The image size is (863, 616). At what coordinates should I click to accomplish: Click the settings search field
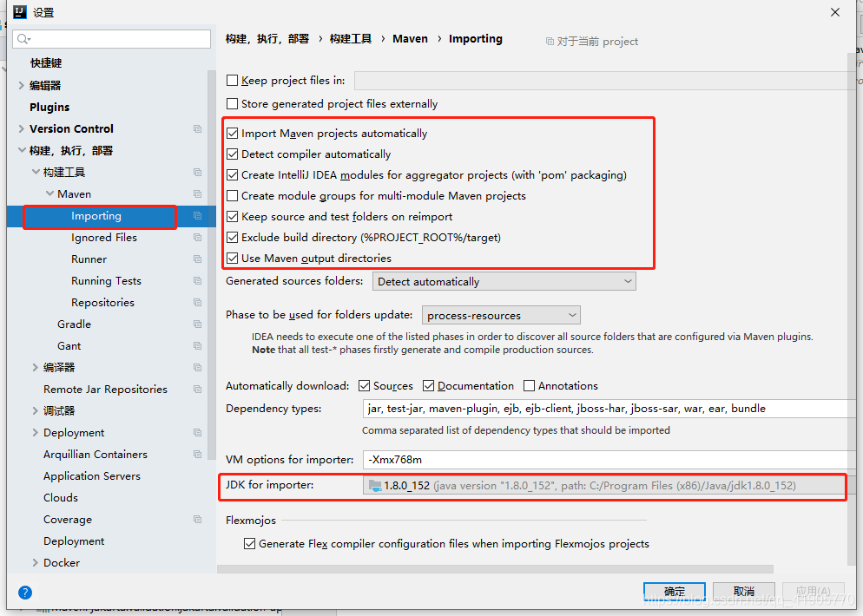pyautogui.click(x=111, y=39)
